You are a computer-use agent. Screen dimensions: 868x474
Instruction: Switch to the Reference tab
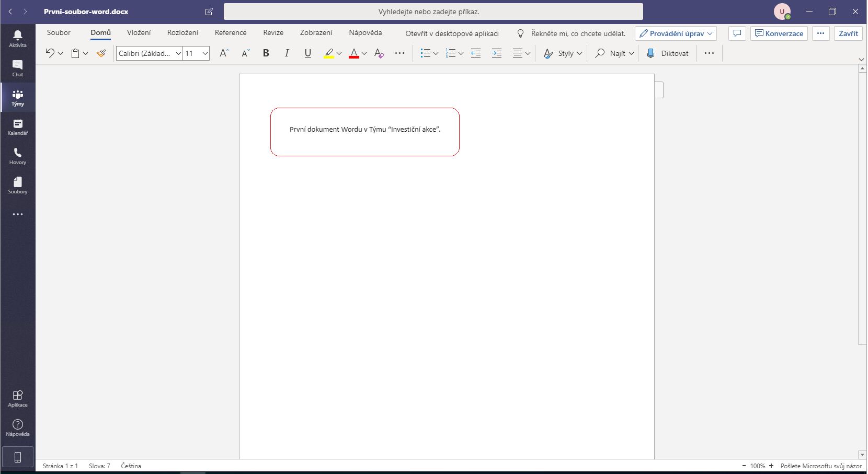pyautogui.click(x=231, y=32)
